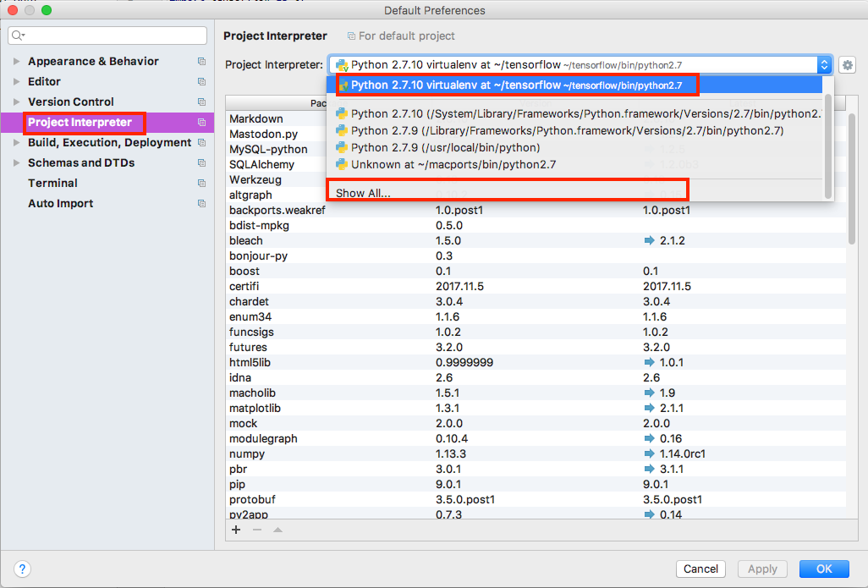Expand Schemas and DTDs section

17,162
